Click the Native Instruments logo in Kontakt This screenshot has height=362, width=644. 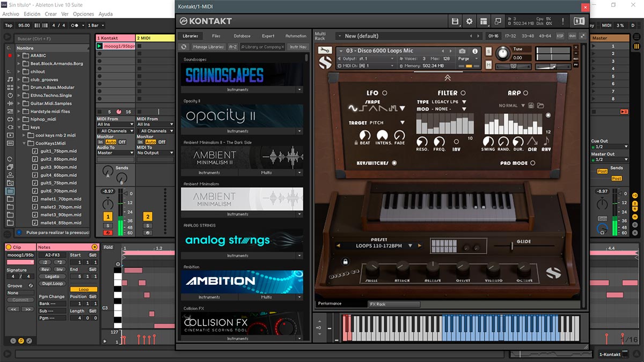click(x=579, y=21)
